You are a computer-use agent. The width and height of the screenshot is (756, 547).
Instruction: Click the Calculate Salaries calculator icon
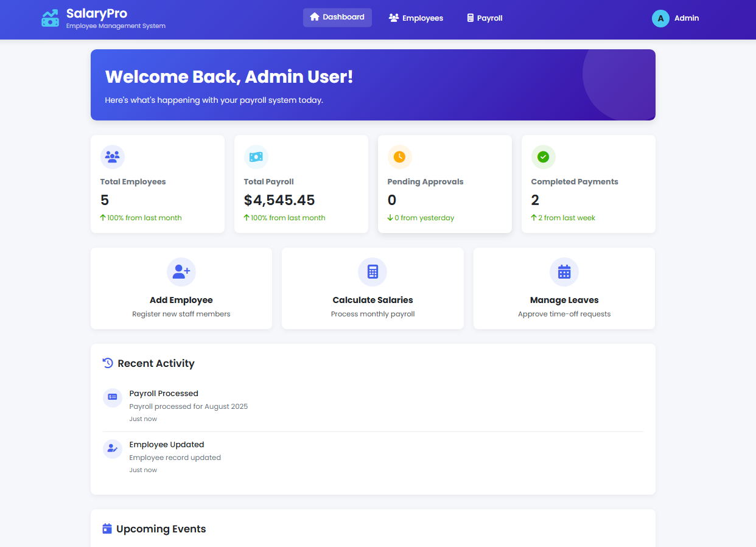coord(373,272)
